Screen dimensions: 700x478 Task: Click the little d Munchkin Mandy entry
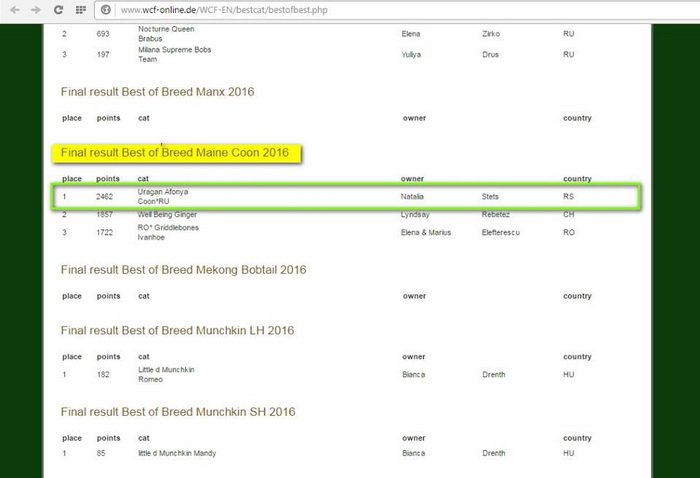[177, 453]
